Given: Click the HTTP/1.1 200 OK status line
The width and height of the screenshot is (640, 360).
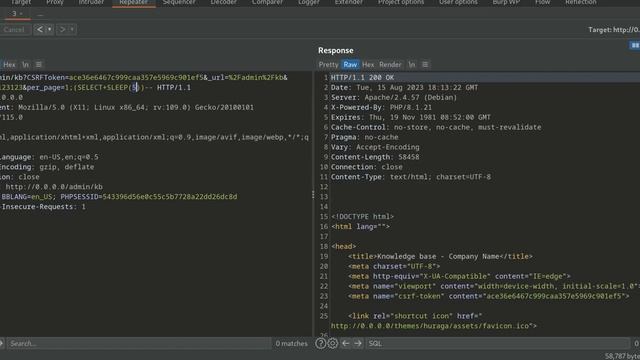Looking at the screenshot, I should point(362,78).
